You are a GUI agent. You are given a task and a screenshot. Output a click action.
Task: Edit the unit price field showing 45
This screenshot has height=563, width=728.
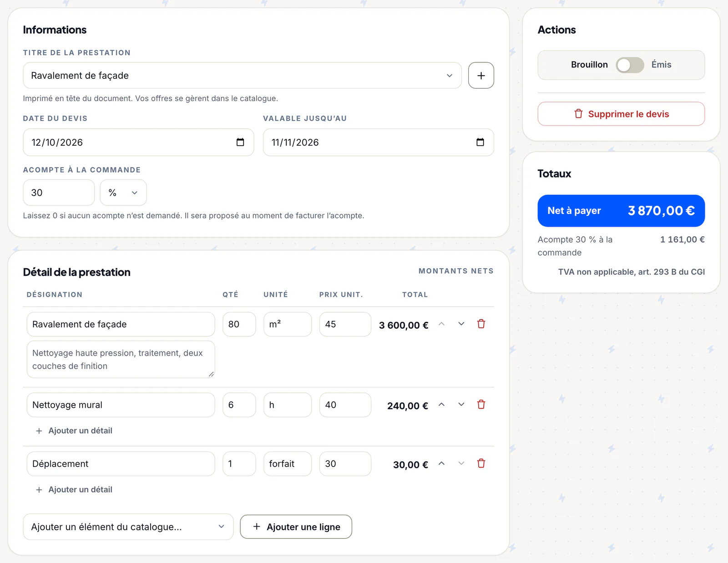click(345, 324)
